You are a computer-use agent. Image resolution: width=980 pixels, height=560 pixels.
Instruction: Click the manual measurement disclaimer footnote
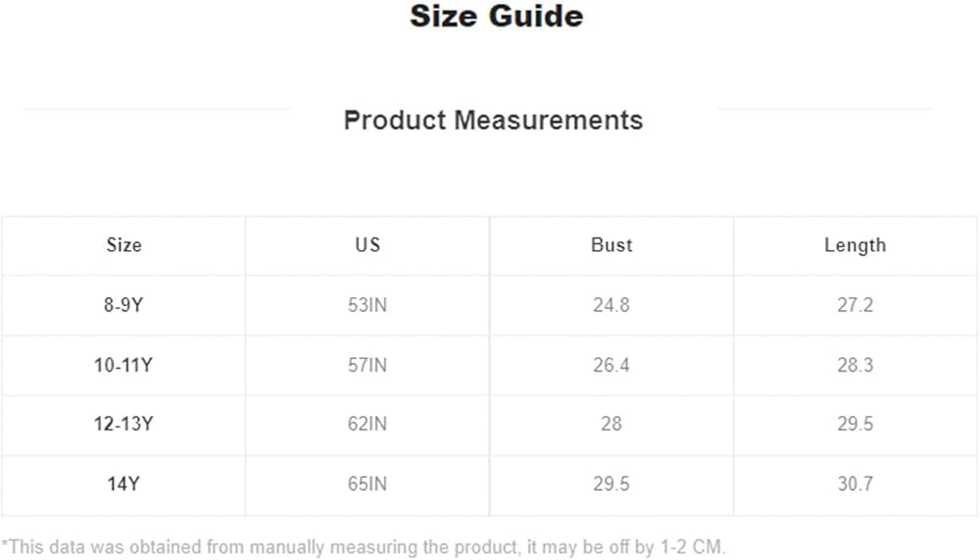coord(364,546)
